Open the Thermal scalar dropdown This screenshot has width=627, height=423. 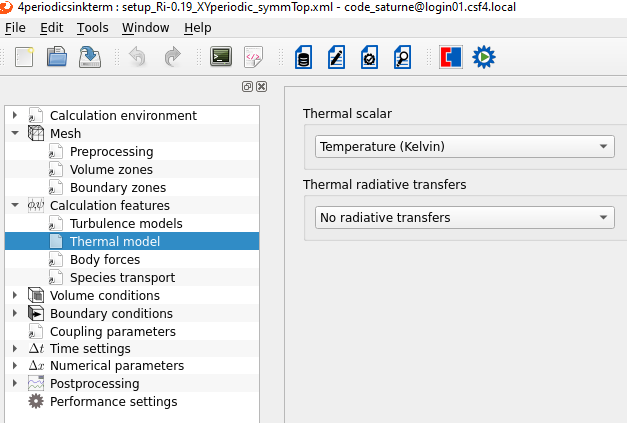(x=464, y=147)
